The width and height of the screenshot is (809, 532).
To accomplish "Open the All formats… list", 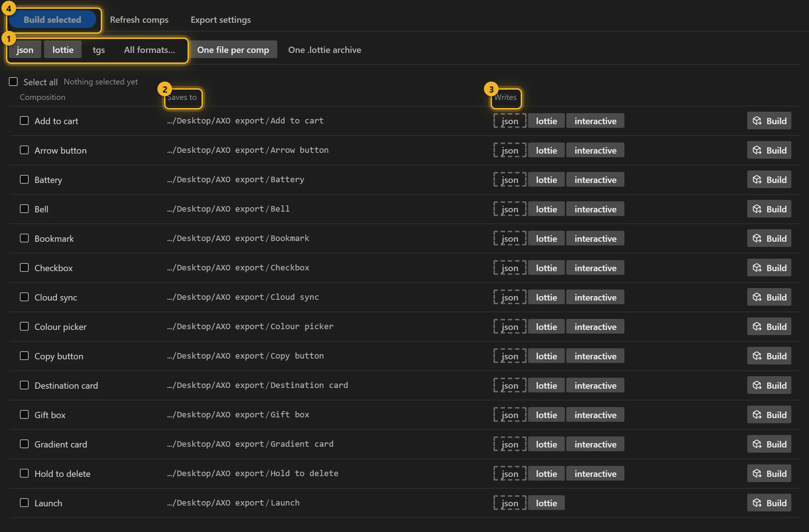I will (149, 50).
